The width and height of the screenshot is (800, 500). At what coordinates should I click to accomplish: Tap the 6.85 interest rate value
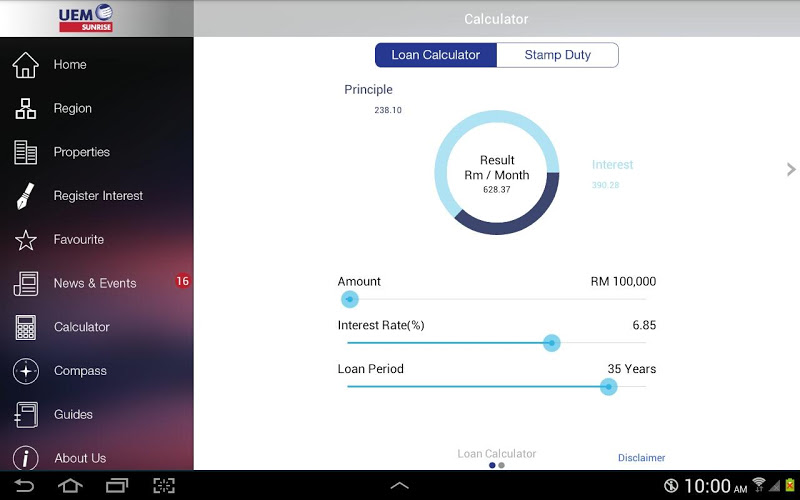(x=644, y=325)
